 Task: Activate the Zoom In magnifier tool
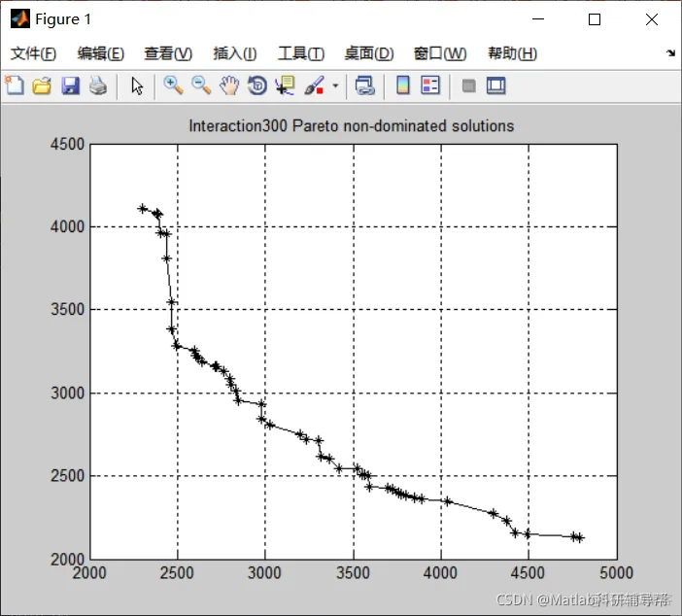(173, 86)
